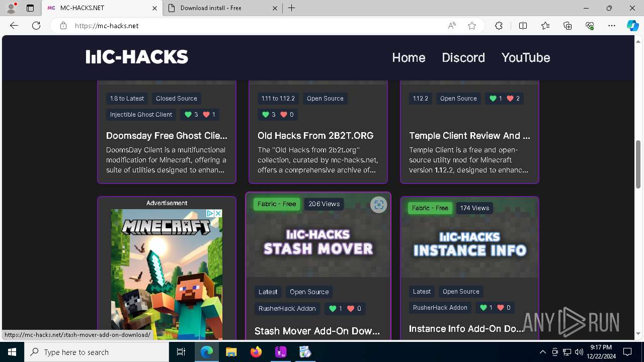
Task: Click the taskbar search box
Action: coord(97,352)
